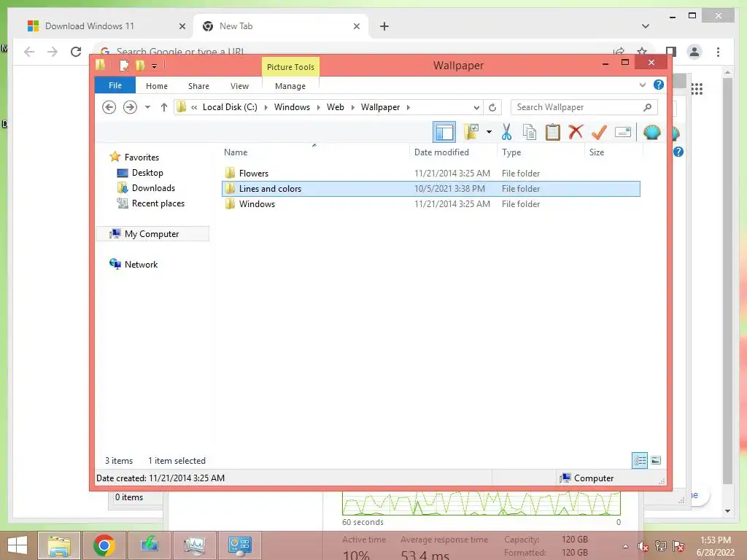The image size is (747, 560).
Task: Click the Cut scissors icon
Action: (506, 132)
